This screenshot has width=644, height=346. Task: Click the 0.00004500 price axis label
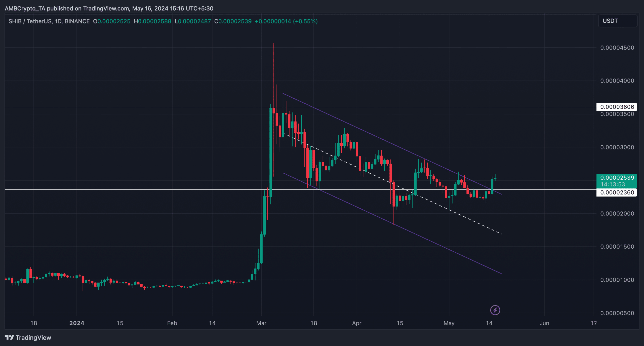(617, 48)
